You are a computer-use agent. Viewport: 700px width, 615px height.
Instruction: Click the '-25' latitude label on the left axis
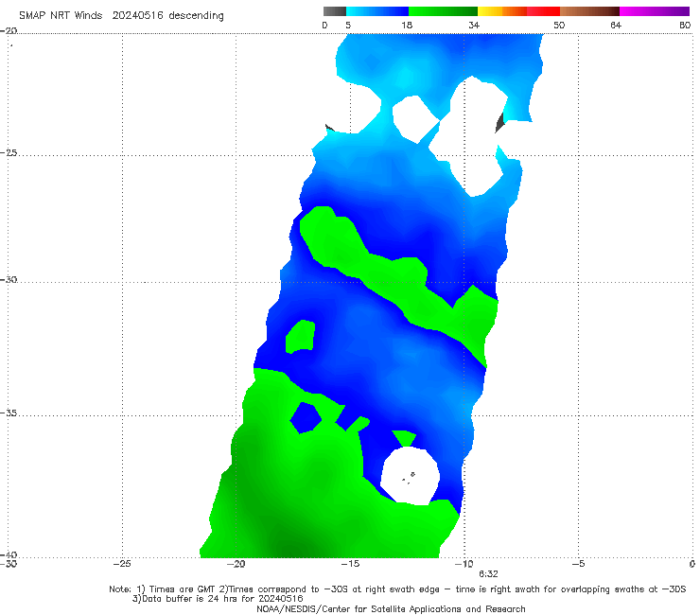click(x=9, y=152)
